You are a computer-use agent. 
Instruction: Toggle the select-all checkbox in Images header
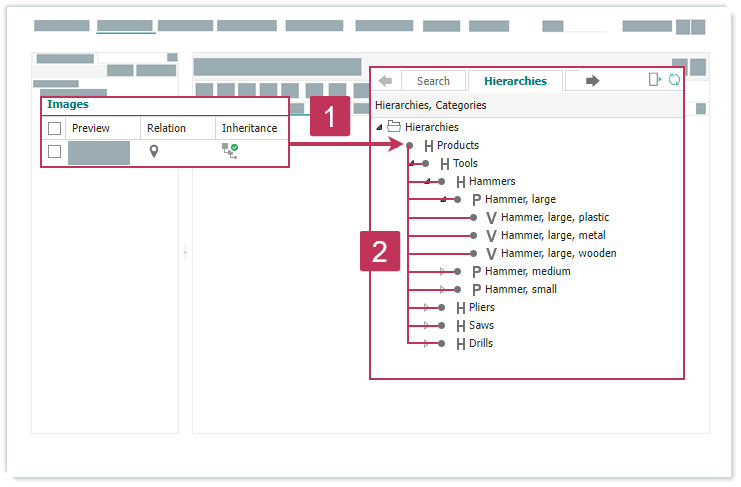click(55, 128)
